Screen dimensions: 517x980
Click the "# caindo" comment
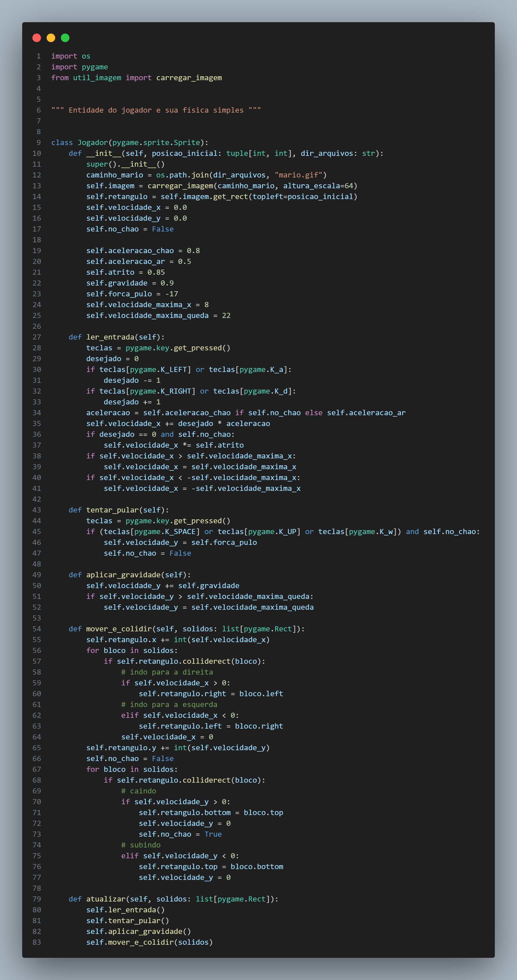(138, 791)
